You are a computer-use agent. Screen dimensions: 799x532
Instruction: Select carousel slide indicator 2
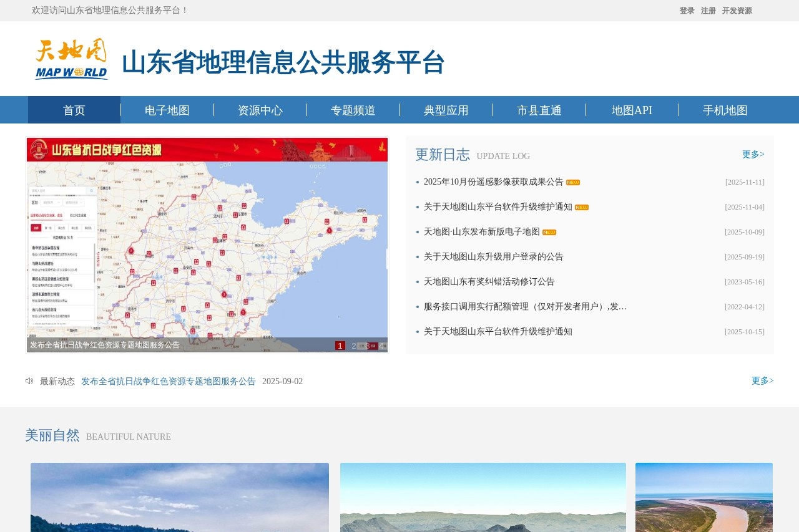click(354, 345)
